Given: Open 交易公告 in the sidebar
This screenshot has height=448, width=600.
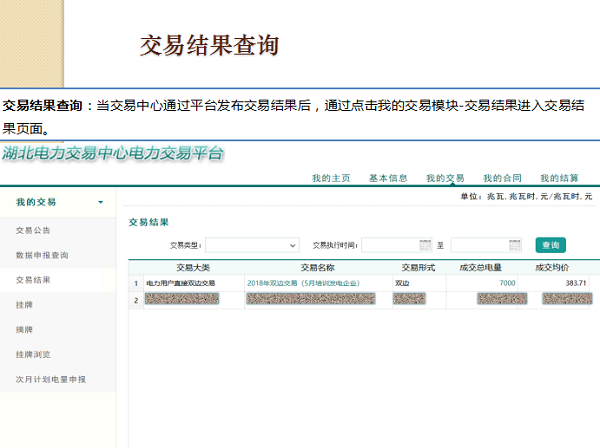Looking at the screenshot, I should click(33, 230).
